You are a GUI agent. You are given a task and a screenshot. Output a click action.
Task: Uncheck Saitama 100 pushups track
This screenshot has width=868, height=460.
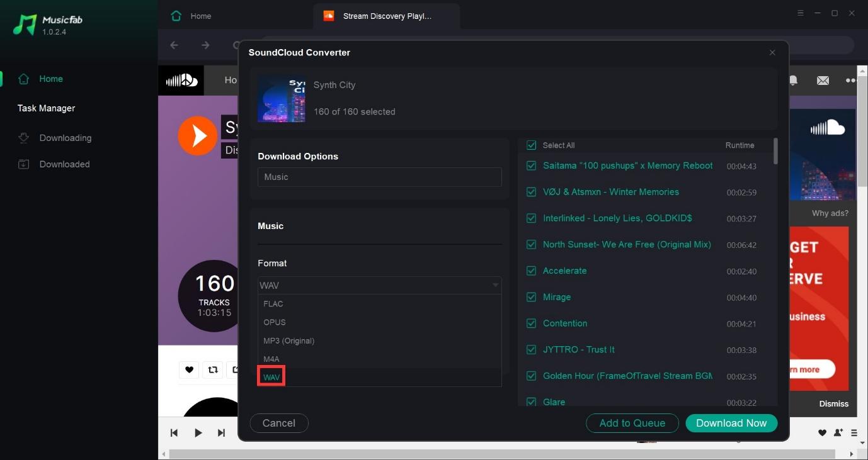tap(531, 165)
